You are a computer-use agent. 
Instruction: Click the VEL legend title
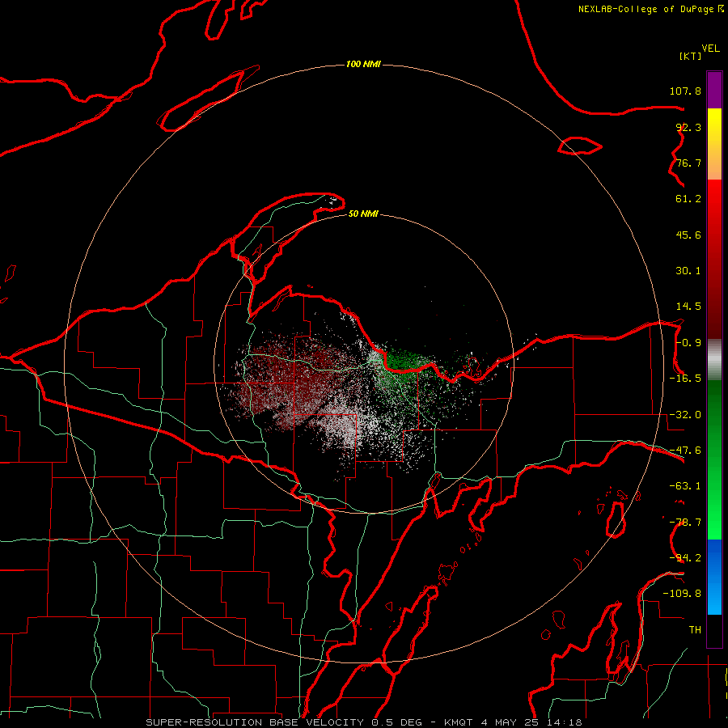pos(710,49)
